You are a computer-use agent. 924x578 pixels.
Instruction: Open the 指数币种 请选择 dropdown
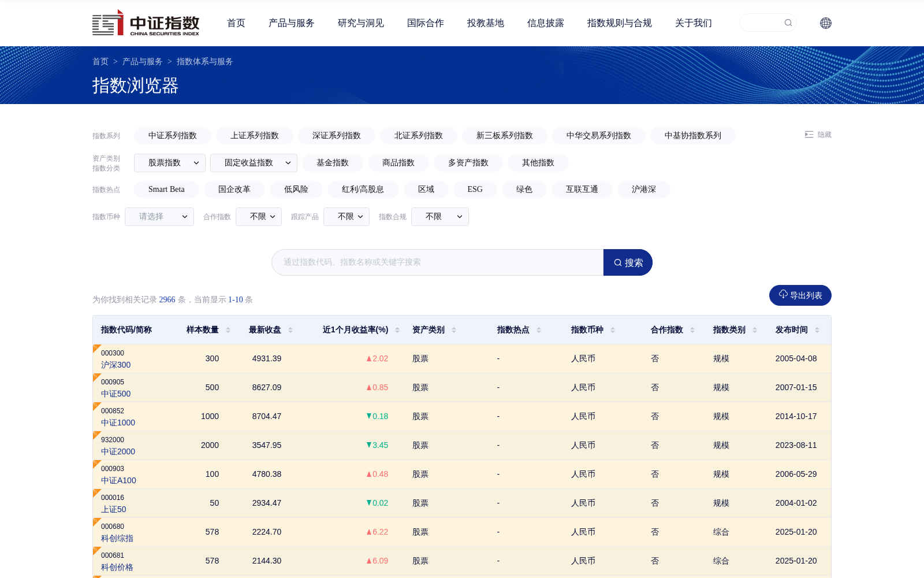(159, 217)
